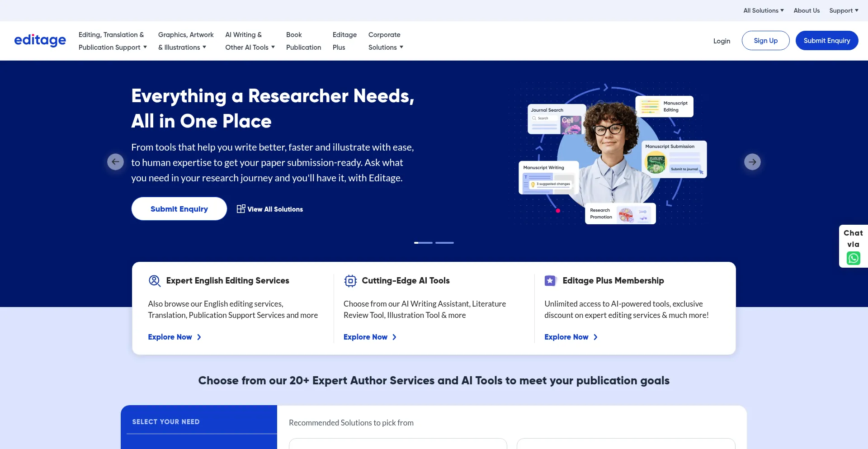This screenshot has height=449, width=868.
Task: Expand the Corporate Solutions menu
Action: pos(386,41)
